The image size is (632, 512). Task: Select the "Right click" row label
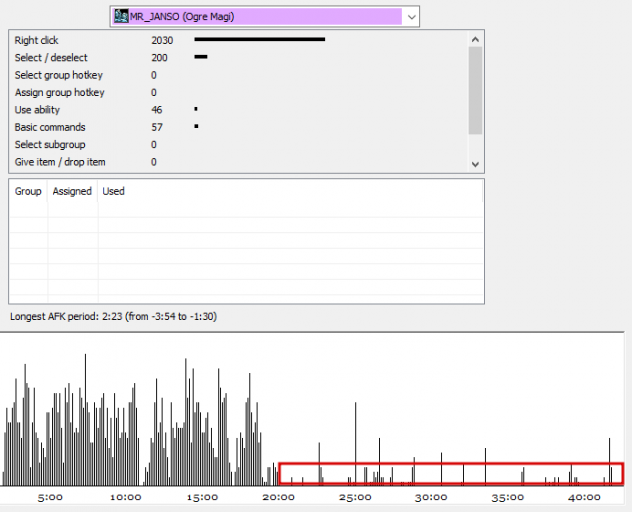36,40
